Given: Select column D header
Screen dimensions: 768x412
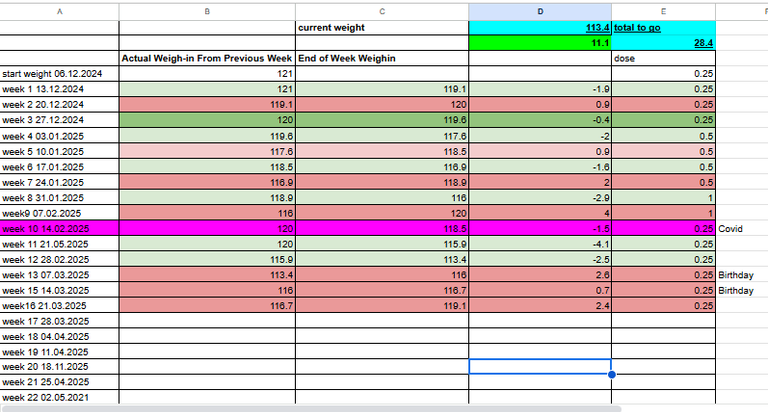Looking at the screenshot, I should (540, 11).
